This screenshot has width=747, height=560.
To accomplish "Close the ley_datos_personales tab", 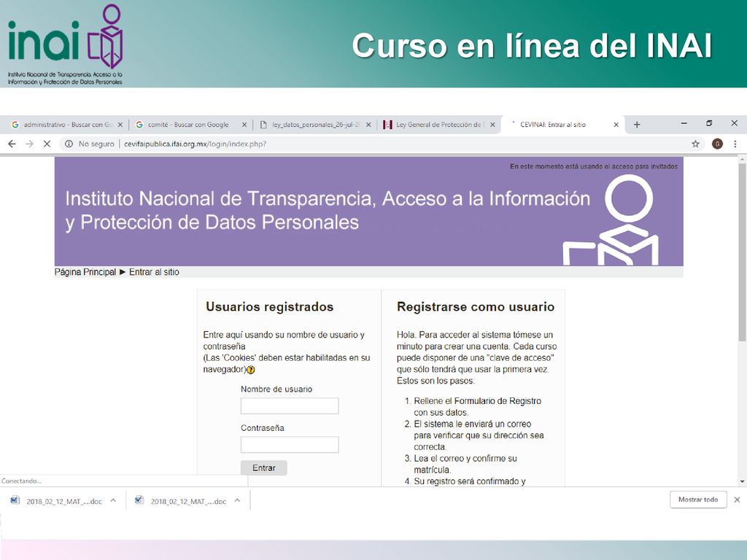I will pyautogui.click(x=368, y=125).
